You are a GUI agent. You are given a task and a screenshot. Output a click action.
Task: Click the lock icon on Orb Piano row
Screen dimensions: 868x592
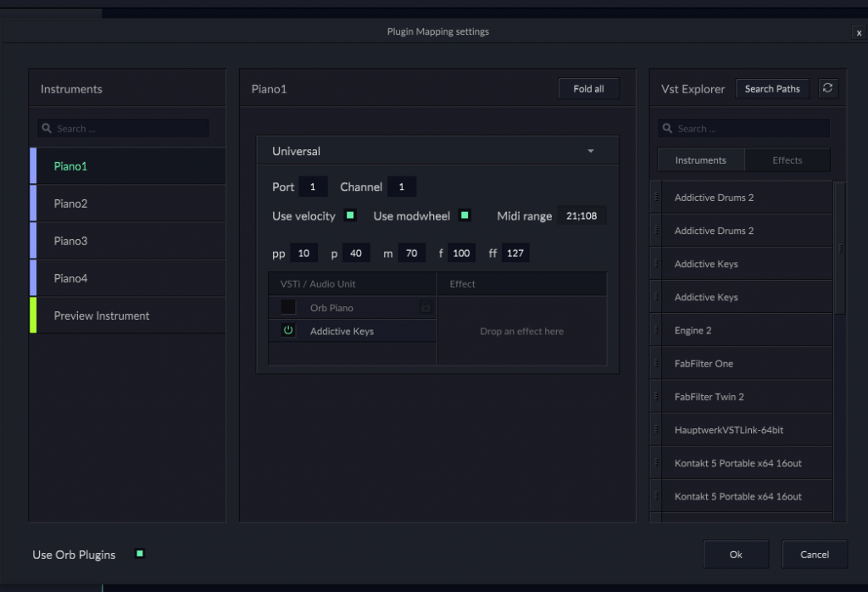click(x=426, y=308)
